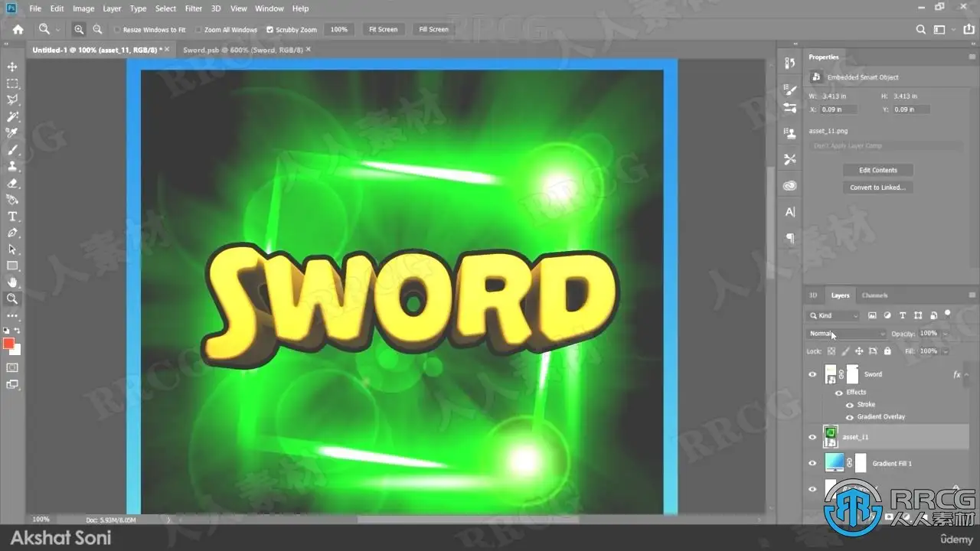Open the Tool Presets panel icon
This screenshot has width=980, height=551.
tap(790, 159)
